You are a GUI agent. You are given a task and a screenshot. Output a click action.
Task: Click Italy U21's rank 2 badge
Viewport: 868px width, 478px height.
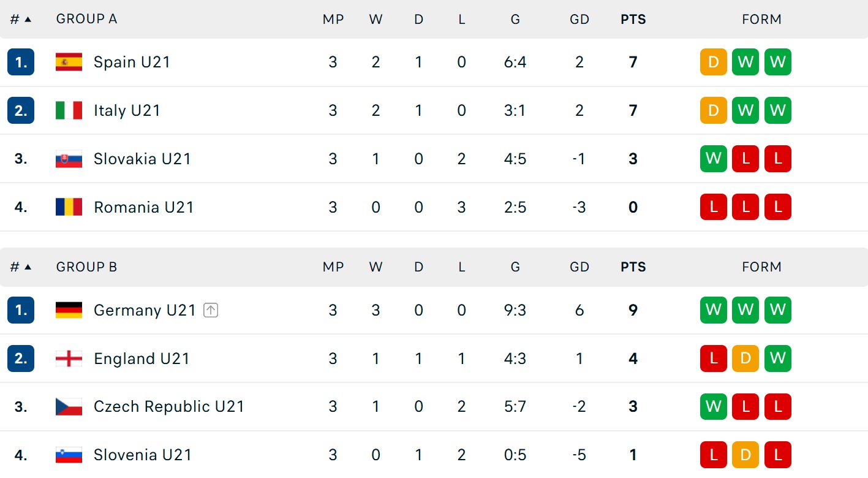tap(21, 110)
